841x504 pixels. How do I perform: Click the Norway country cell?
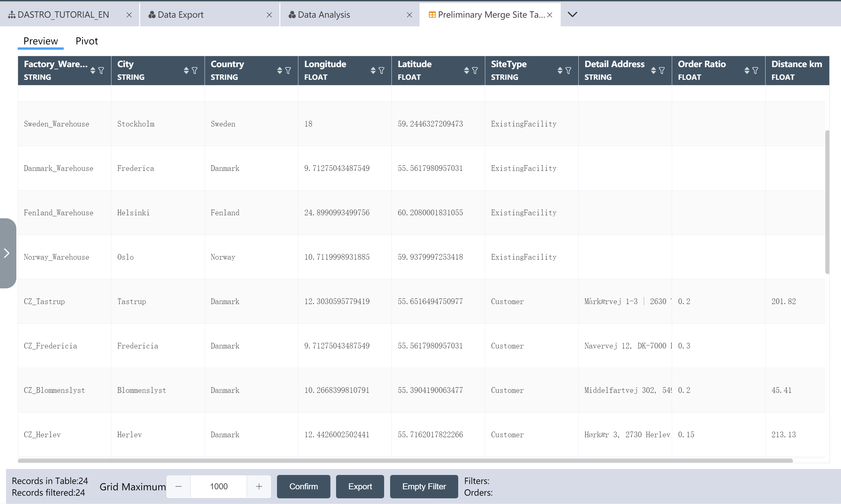point(251,257)
